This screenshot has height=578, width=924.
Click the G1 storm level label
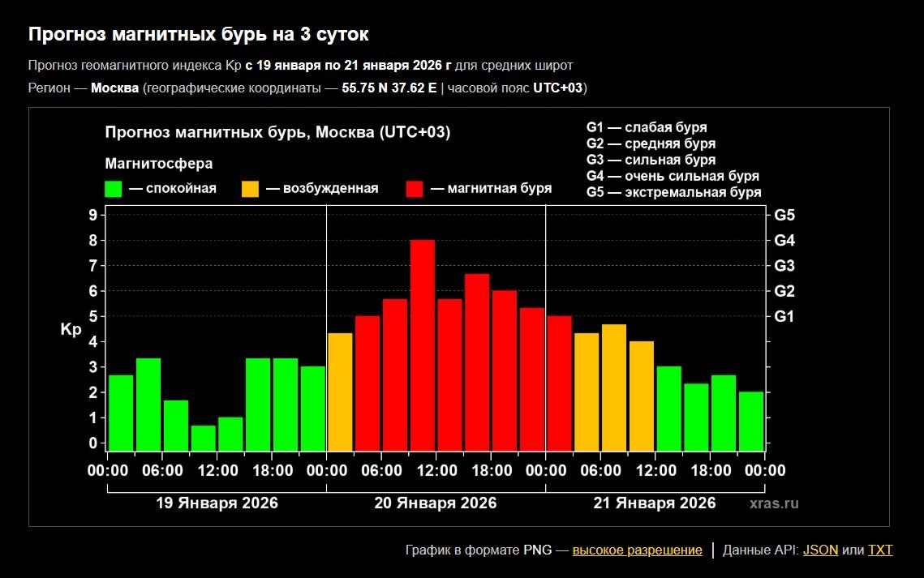(784, 317)
